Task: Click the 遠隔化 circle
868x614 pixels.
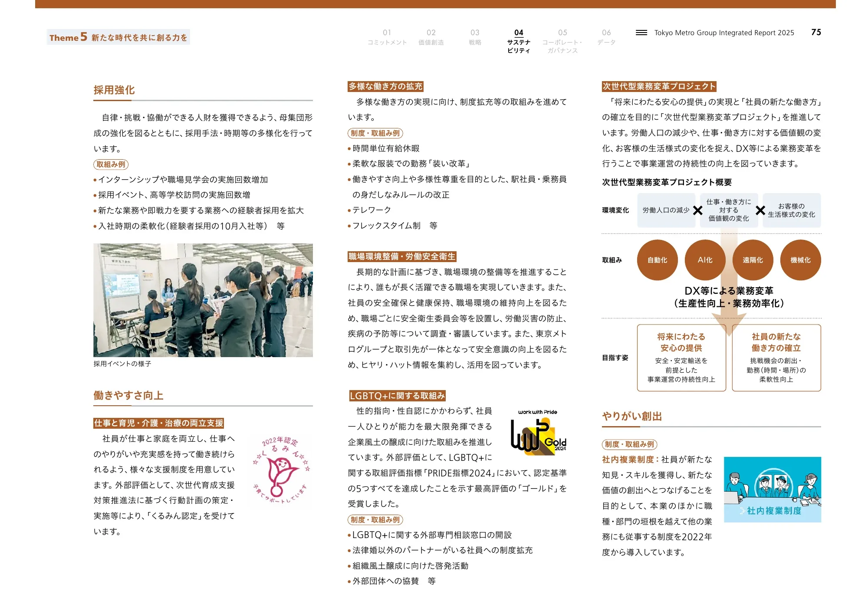Action: point(753,260)
